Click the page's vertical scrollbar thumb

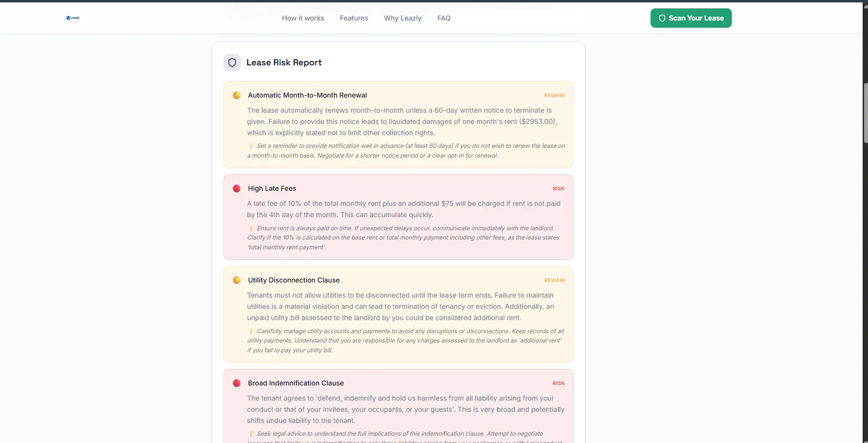pyautogui.click(x=866, y=112)
